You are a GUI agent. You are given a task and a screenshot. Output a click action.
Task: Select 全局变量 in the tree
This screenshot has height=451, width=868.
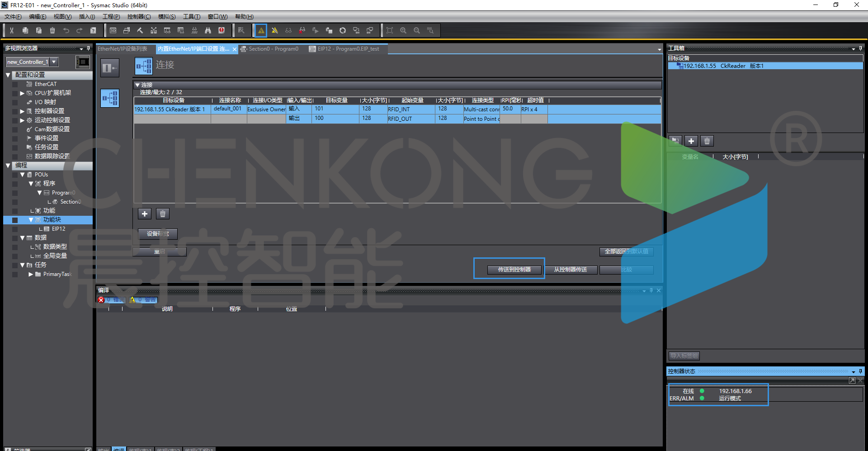tap(55, 256)
